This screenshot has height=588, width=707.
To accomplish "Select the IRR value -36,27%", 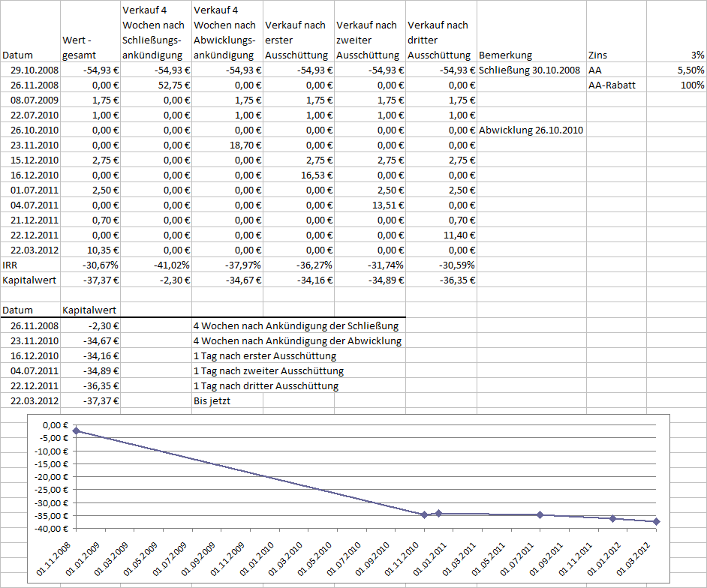I will [299, 265].
